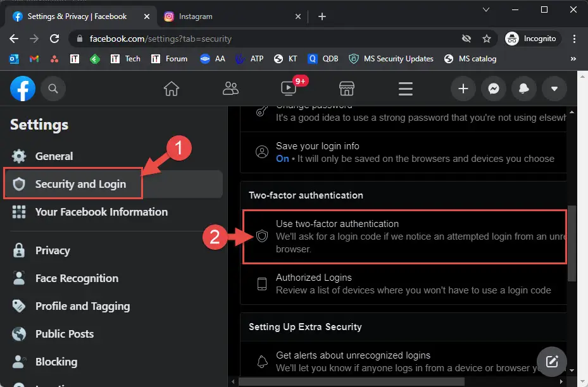Click the horizontal scrollbar at page bottom
The width and height of the screenshot is (588, 387).
(x=351, y=381)
